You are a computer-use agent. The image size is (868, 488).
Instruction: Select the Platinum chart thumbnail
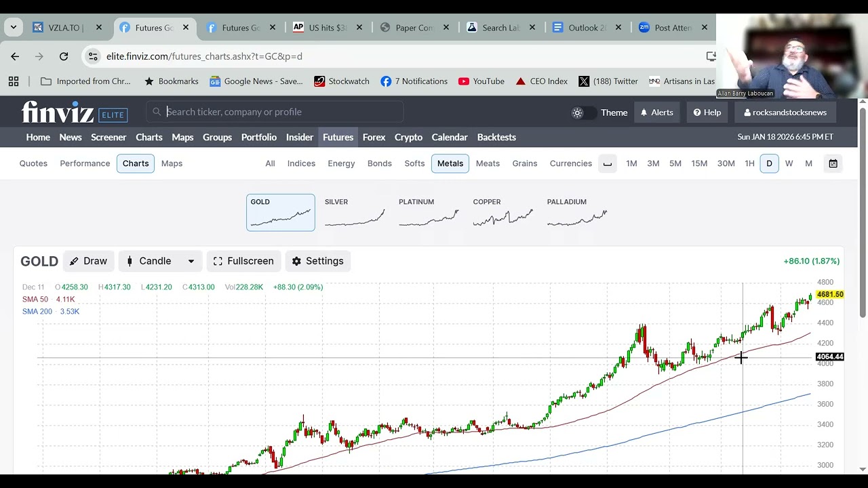coord(429,212)
